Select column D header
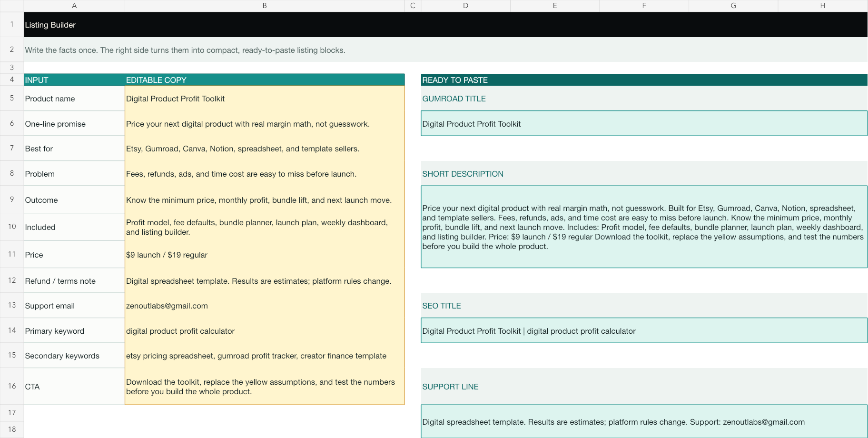This screenshot has width=868, height=438. coord(465,6)
